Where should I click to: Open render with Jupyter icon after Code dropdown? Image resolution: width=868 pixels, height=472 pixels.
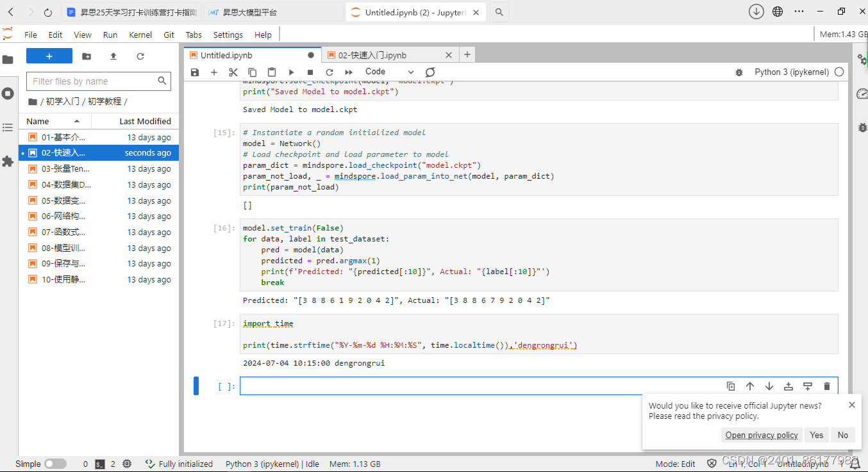[430, 72]
